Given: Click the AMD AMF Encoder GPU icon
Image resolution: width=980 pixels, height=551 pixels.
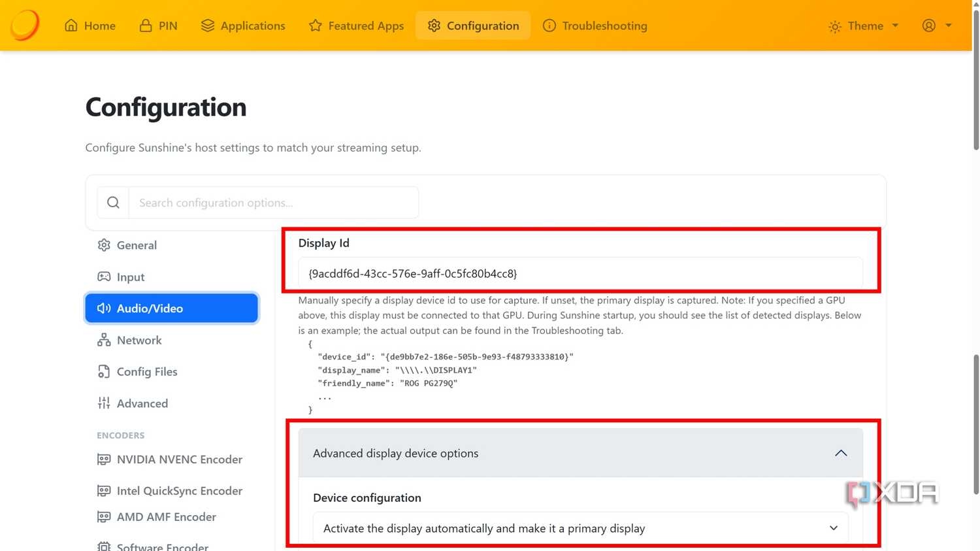Looking at the screenshot, I should click(x=104, y=517).
